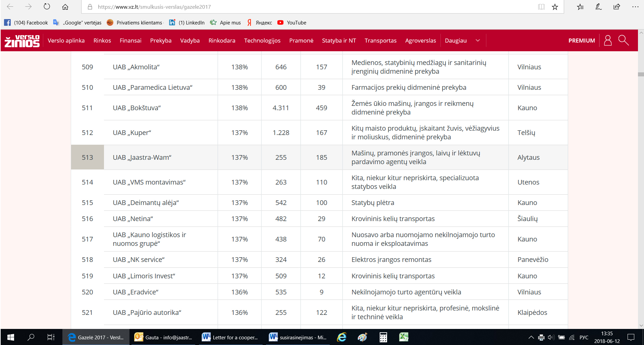Open Agroverslas section
Screen dimensions: 644x345
coord(421,41)
